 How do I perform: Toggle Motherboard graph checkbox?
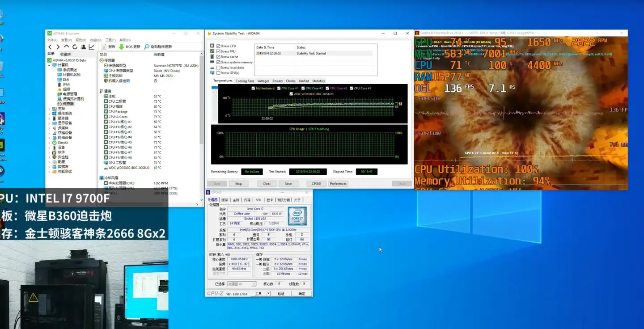pos(254,89)
